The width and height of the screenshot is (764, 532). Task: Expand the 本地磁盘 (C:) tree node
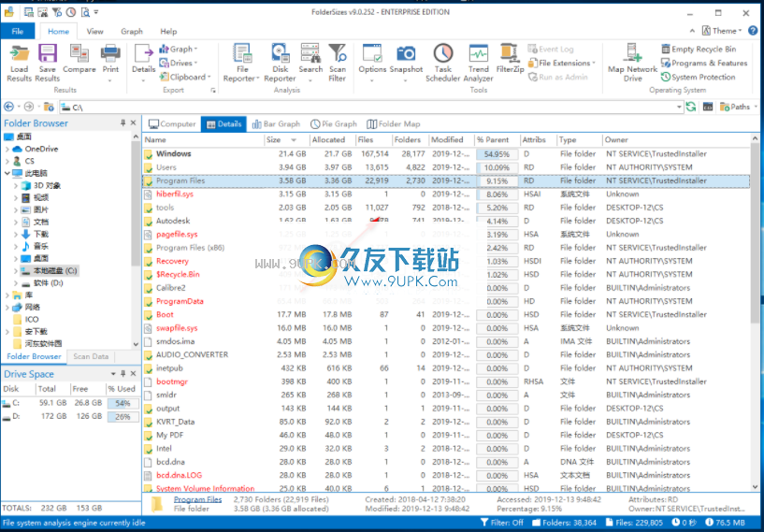tap(16, 271)
